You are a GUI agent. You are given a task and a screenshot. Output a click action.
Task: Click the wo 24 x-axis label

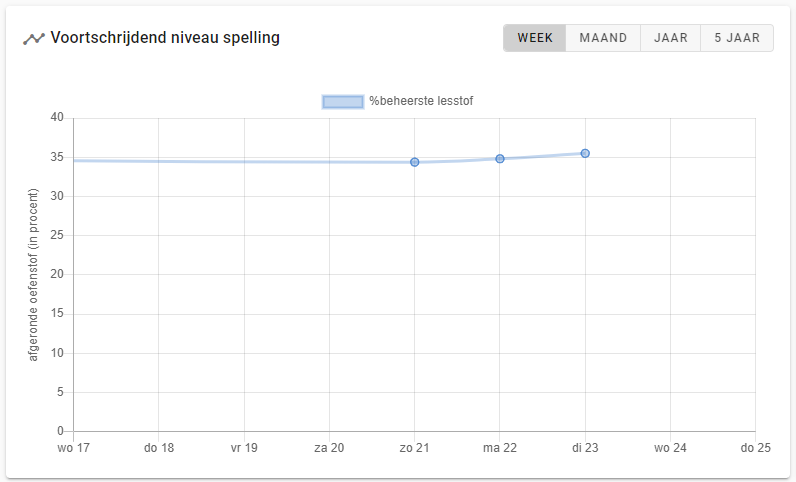[670, 448]
